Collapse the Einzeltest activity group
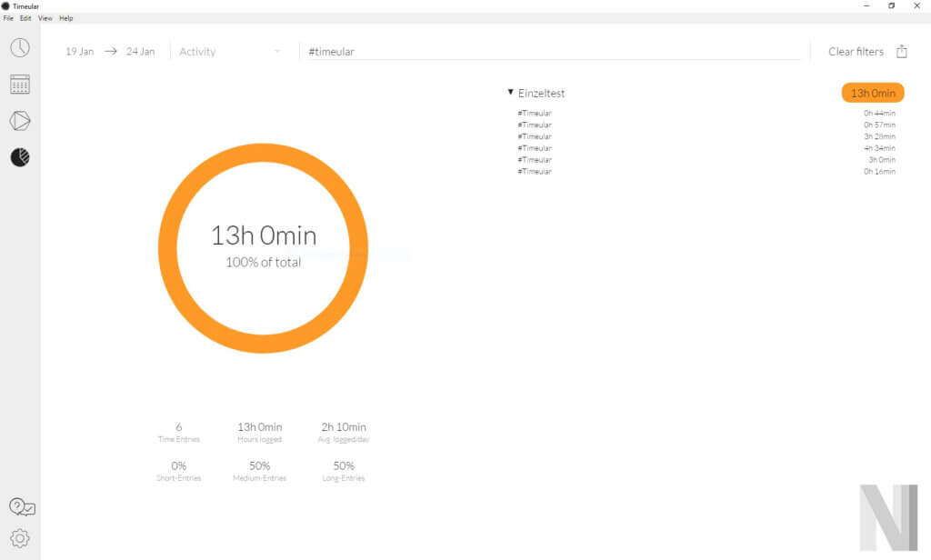931x560 pixels. click(x=511, y=93)
